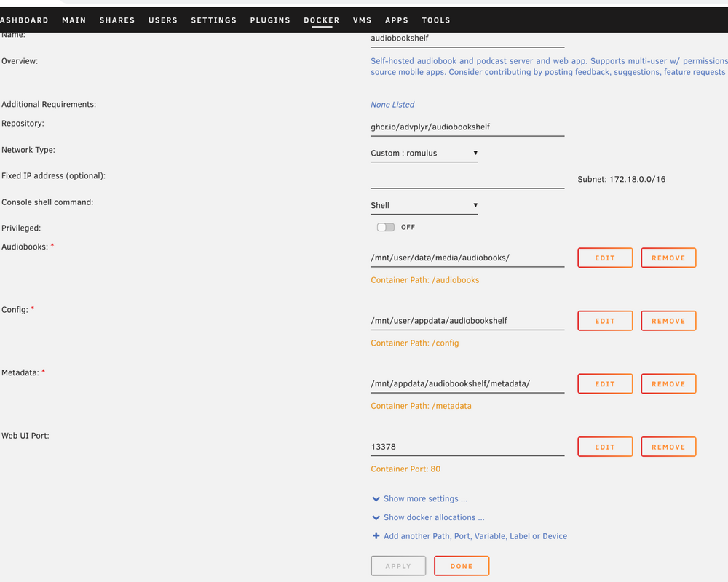728x582 pixels.
Task: Click the None Listed requirements text
Action: tap(392, 105)
